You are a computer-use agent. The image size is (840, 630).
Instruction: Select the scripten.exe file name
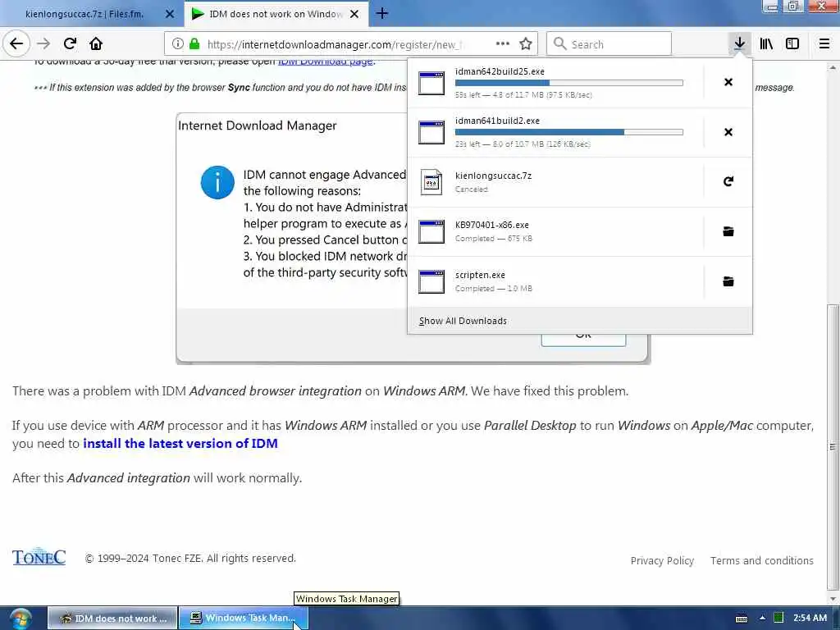[480, 275]
